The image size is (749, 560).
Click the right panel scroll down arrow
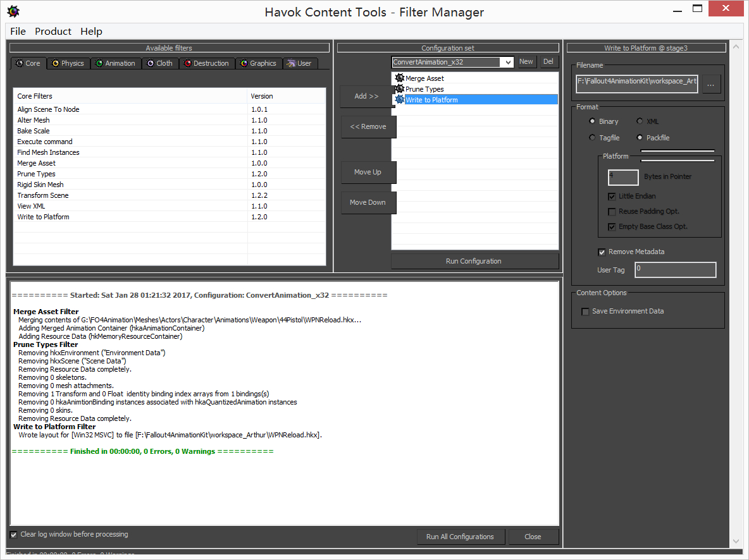pos(736,541)
